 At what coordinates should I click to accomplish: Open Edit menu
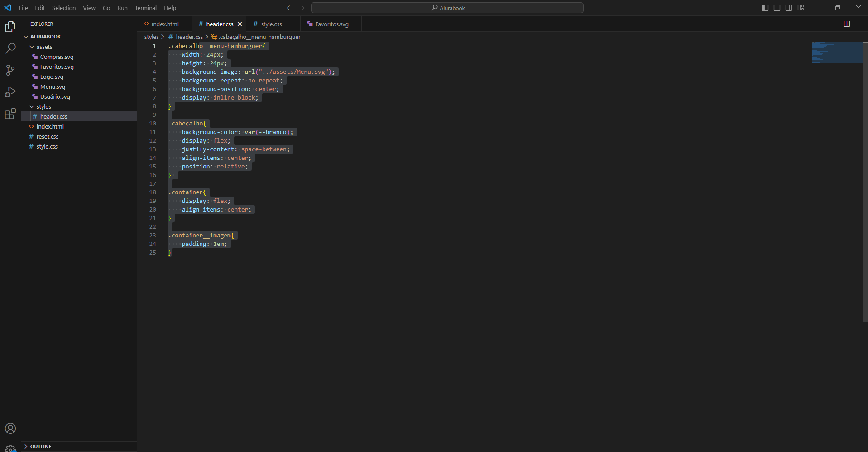[40, 8]
